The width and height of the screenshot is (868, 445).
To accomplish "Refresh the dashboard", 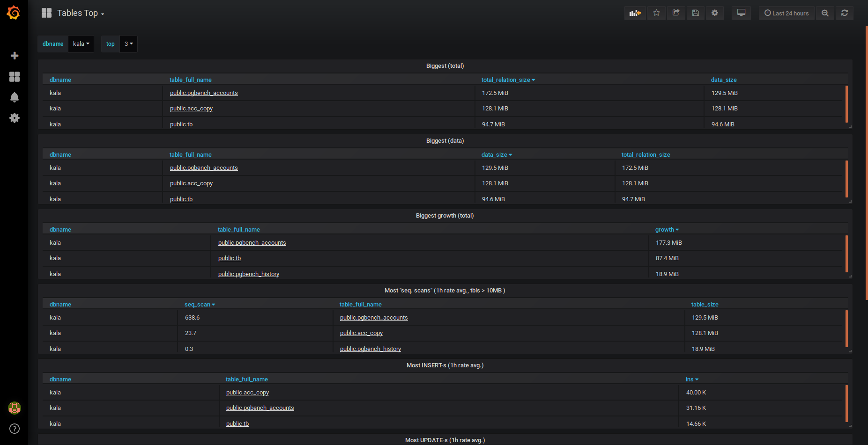I will (x=844, y=13).
